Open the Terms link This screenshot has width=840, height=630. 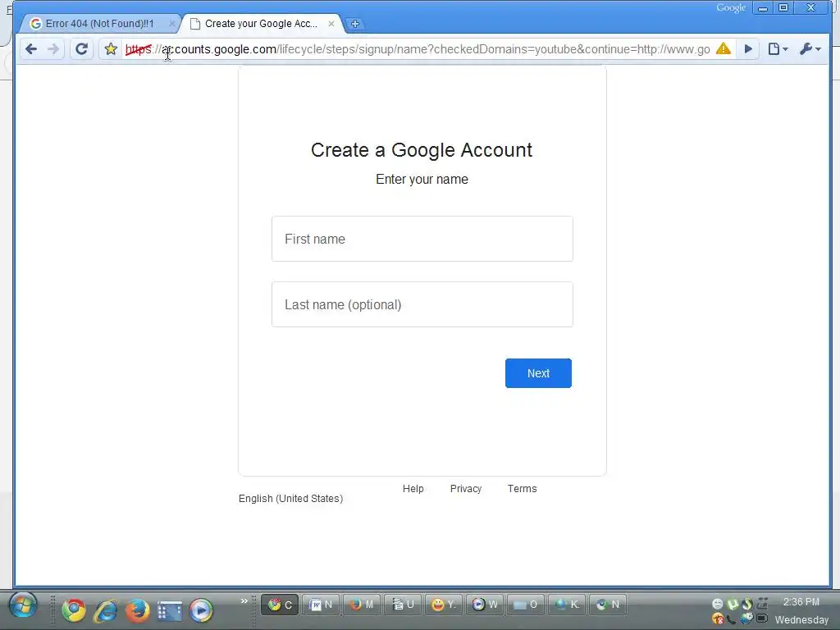[x=522, y=489]
